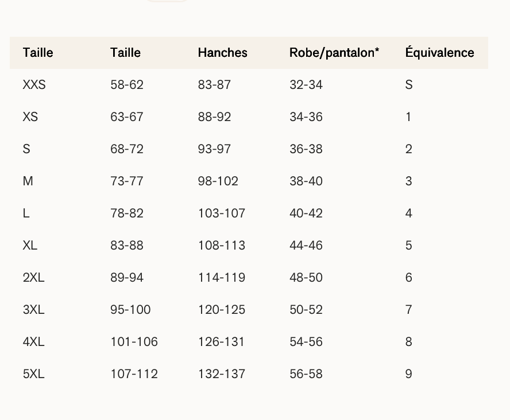Select the 107-112 waist measurement cell
Image resolution: width=510 pixels, height=420 pixels.
tap(134, 374)
